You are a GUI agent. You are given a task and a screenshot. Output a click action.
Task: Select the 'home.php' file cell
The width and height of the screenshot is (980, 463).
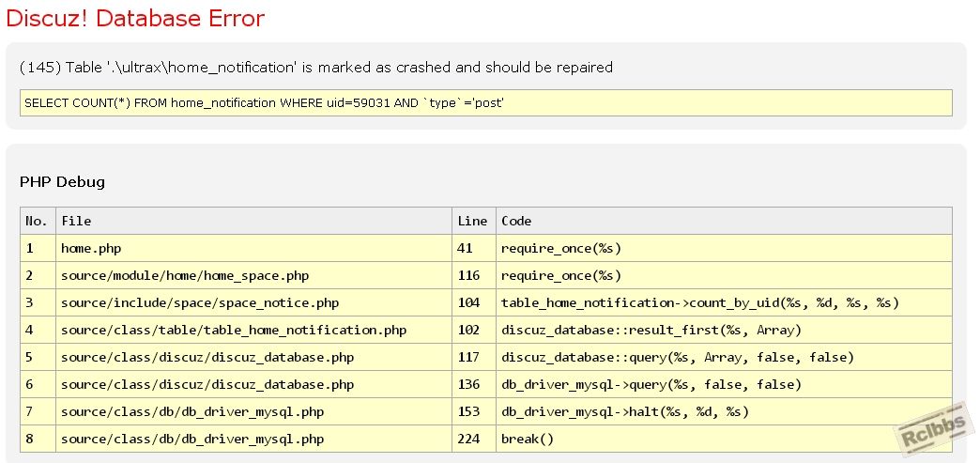[x=253, y=248]
